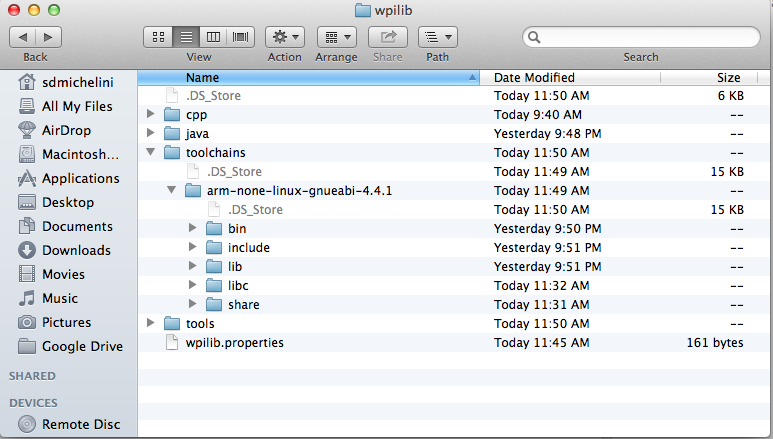Go back with the left arrow button

click(x=23, y=37)
